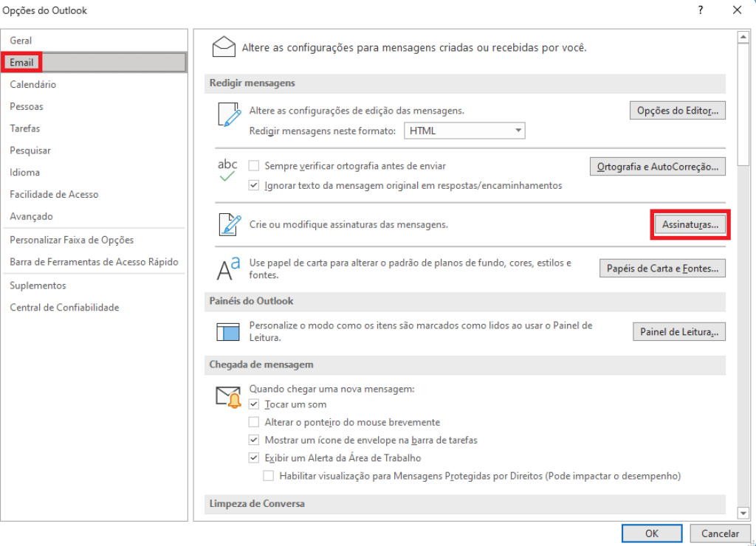Click the Chegada de mensagem section header
The image size is (756, 546).
(465, 364)
